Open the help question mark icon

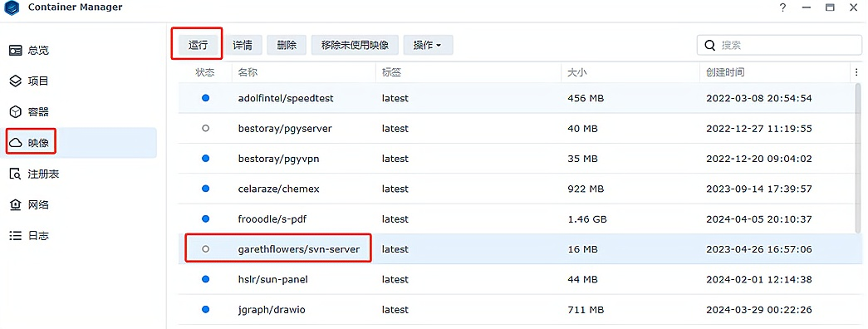click(x=782, y=7)
